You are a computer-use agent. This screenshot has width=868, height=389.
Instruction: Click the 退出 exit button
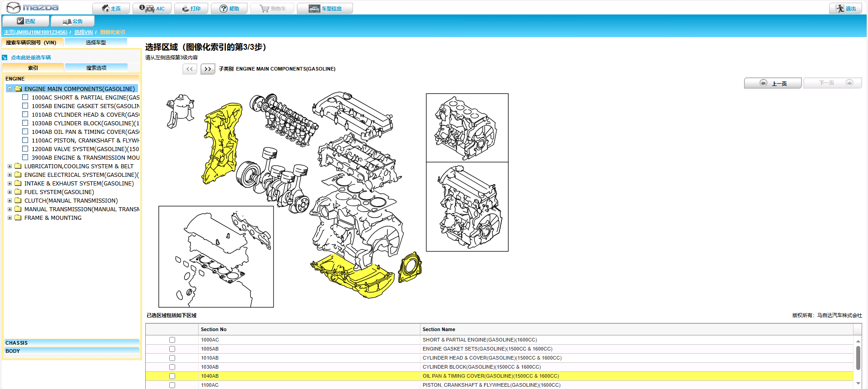click(x=846, y=9)
